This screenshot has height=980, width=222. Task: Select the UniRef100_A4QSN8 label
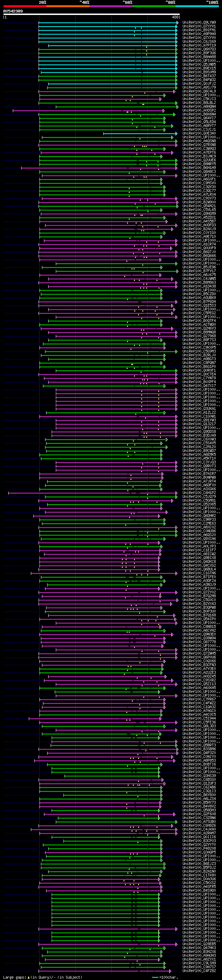click(x=199, y=141)
